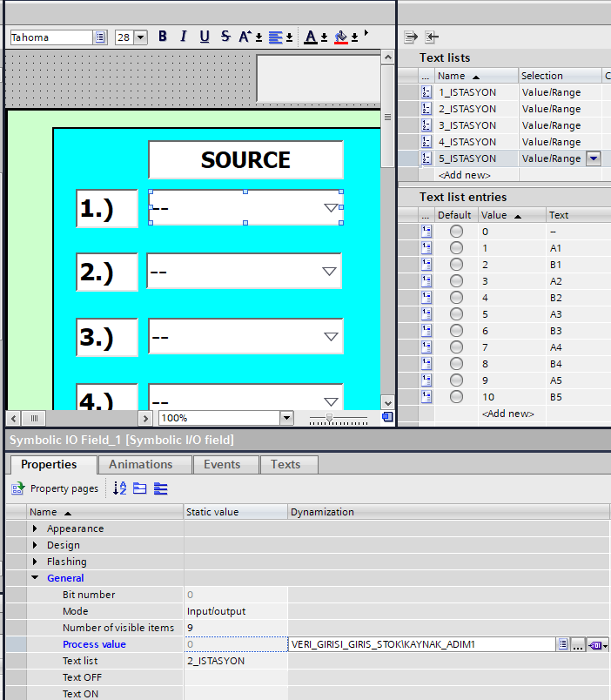611x700 pixels.
Task: Click the Process value dynamization field
Action: click(422, 644)
